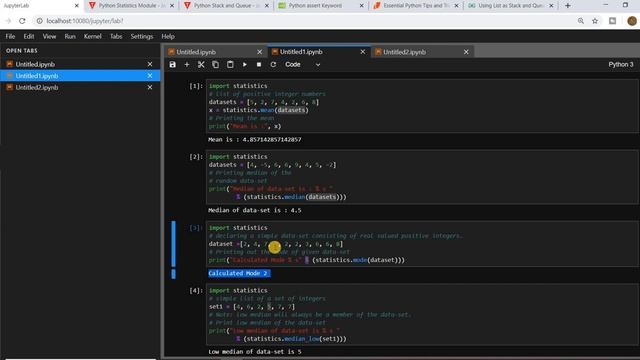Image resolution: width=640 pixels, height=360 pixels.
Task: Close Untitled1.ipynb from Open Tabs list
Action: 150,76
